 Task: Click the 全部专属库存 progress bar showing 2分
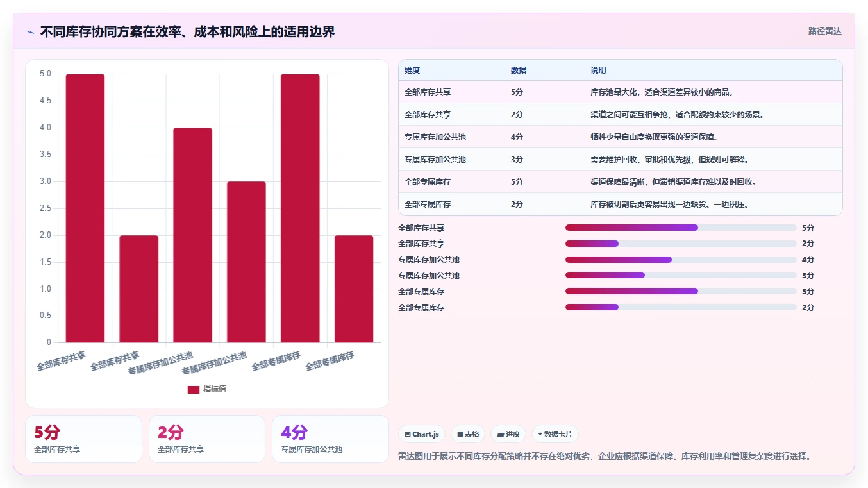point(681,307)
